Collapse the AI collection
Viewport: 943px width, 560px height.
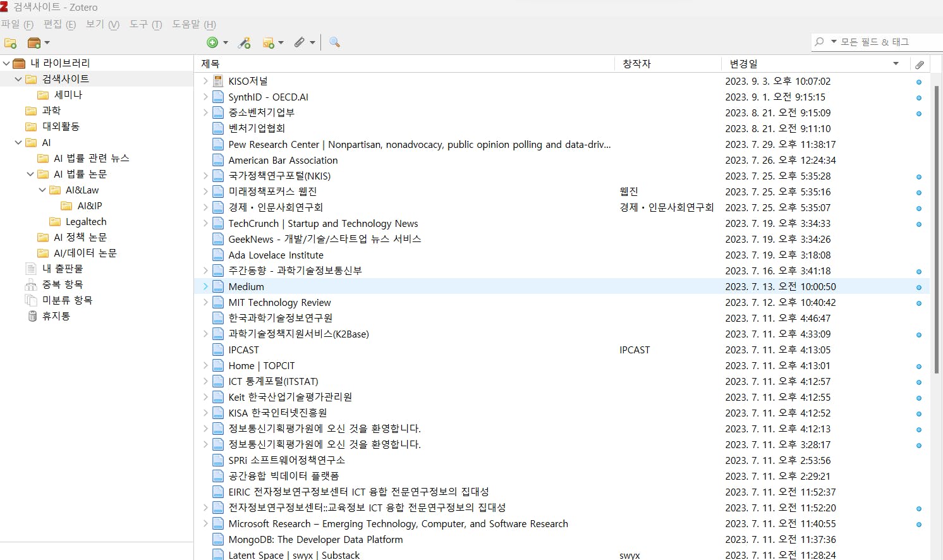click(18, 143)
